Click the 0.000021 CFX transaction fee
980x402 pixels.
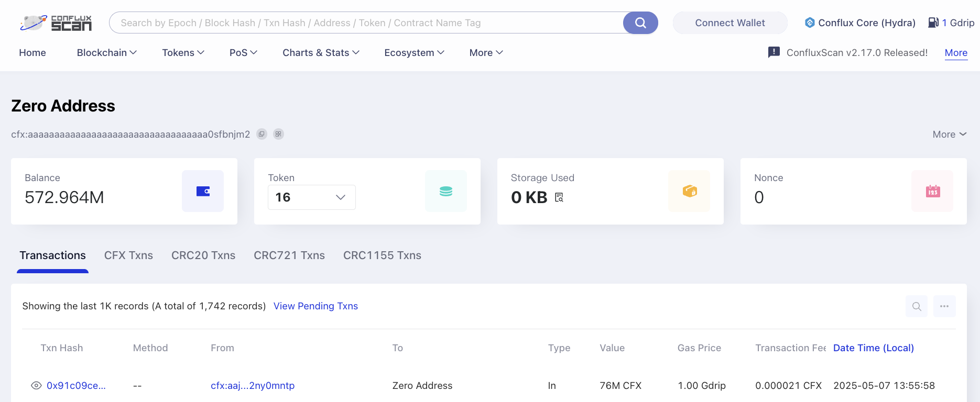(788, 386)
